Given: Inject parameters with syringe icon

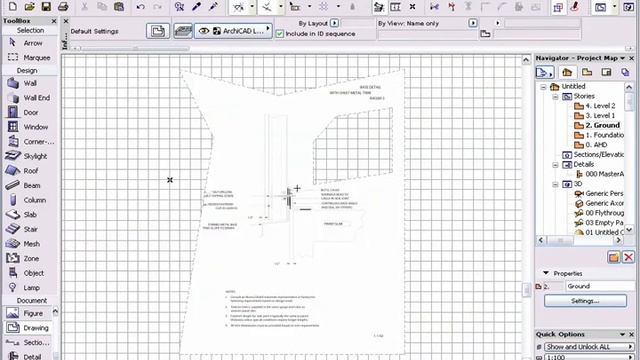Looking at the screenshot, I should point(213,7).
